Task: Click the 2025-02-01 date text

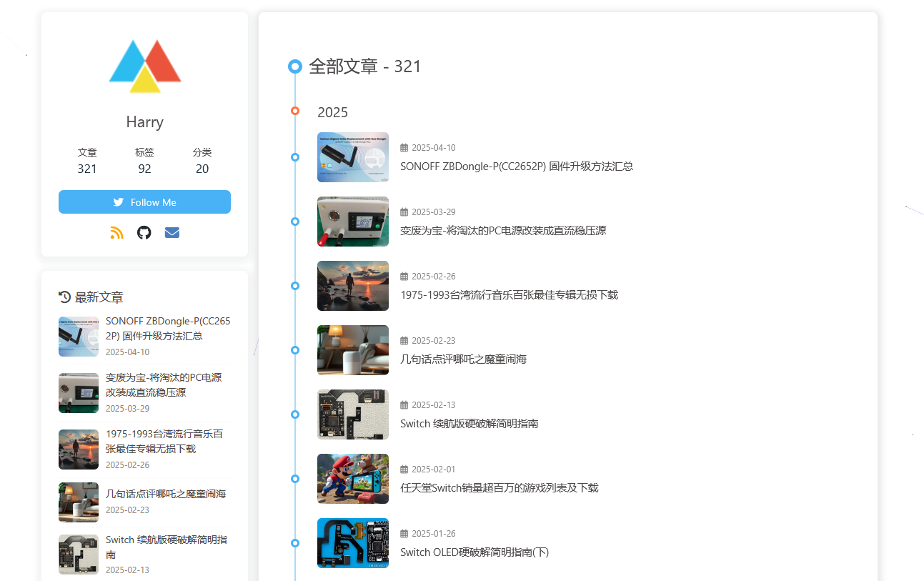Action: 434,470
